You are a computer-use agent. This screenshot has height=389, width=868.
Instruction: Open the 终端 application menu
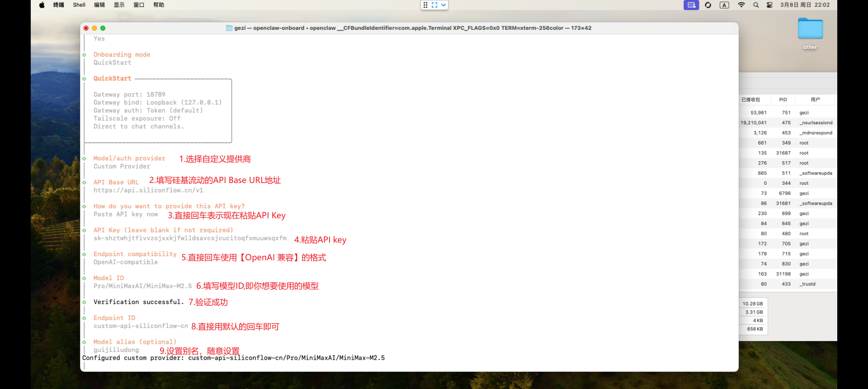(x=59, y=5)
